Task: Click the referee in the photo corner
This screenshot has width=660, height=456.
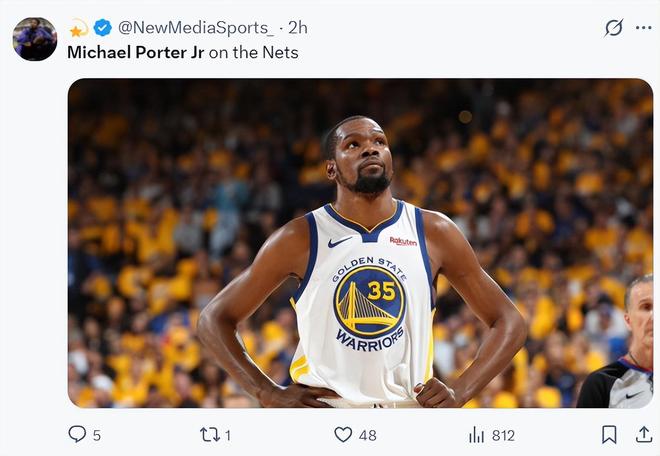Action: click(624, 350)
